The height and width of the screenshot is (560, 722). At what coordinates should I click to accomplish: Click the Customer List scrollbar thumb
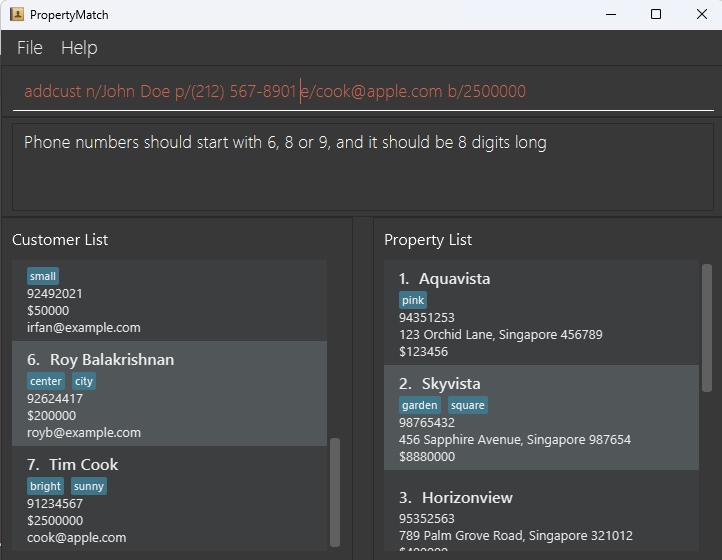coord(335,492)
